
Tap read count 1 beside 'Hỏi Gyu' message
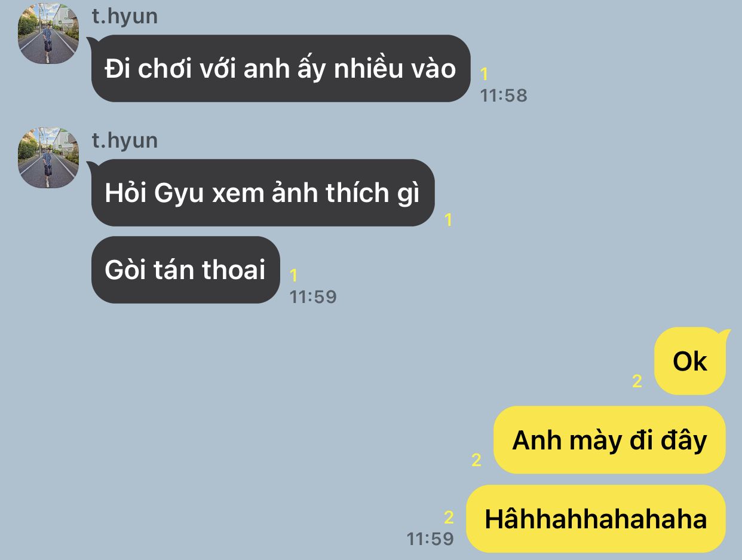[449, 220]
